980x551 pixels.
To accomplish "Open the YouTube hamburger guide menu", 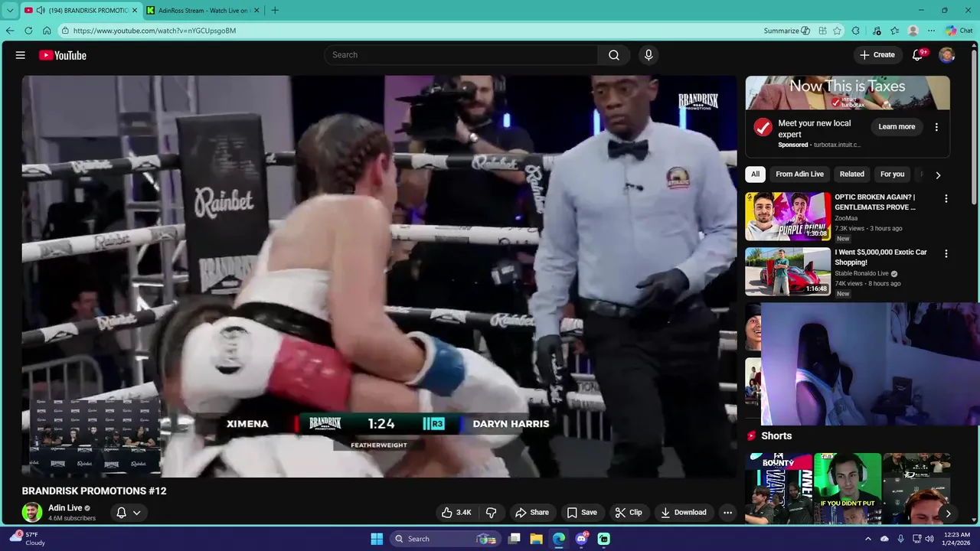I will pos(21,55).
